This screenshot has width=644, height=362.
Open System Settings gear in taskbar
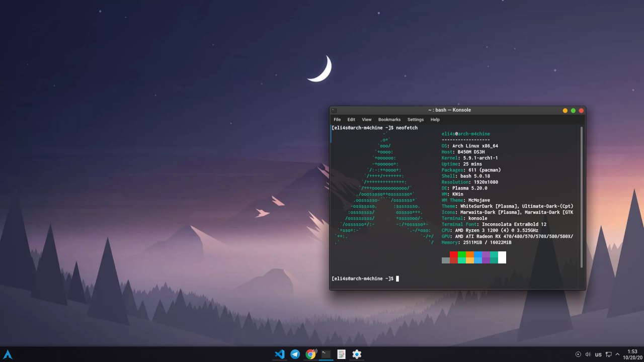(x=357, y=354)
